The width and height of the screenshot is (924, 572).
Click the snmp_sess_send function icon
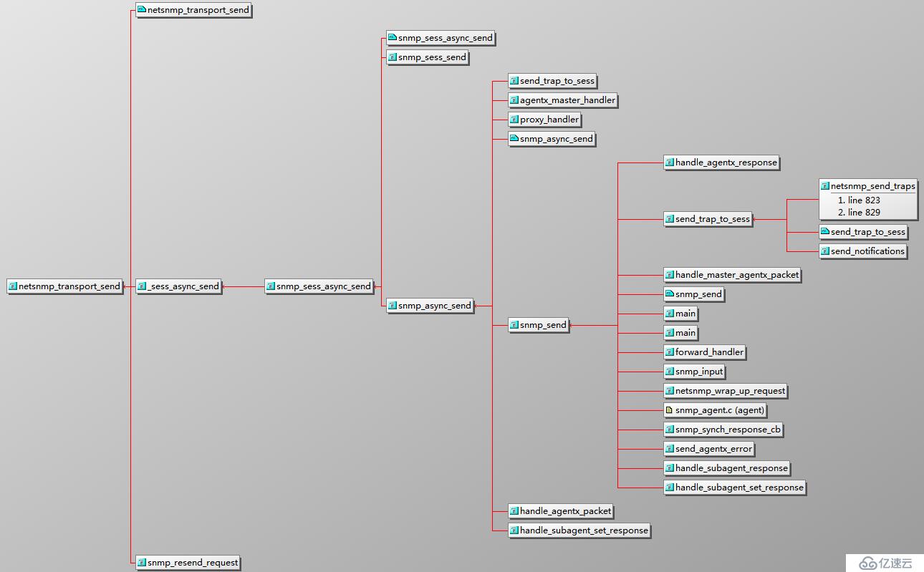click(393, 57)
